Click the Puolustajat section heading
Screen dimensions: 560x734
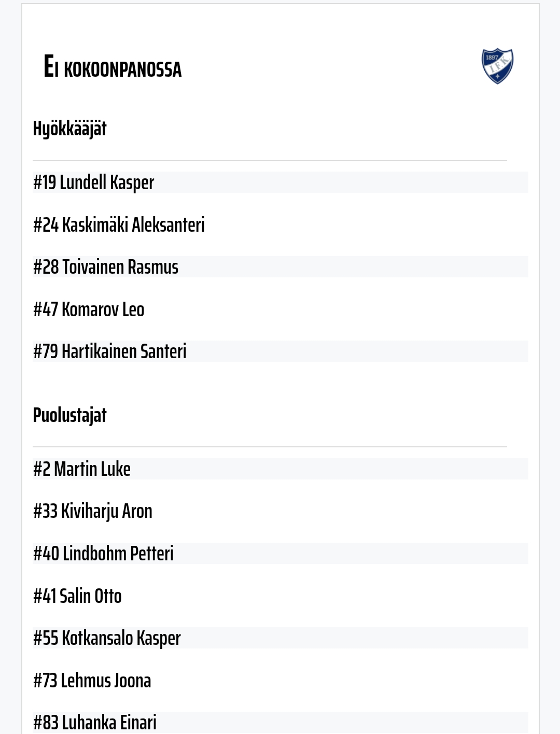pyautogui.click(x=69, y=415)
